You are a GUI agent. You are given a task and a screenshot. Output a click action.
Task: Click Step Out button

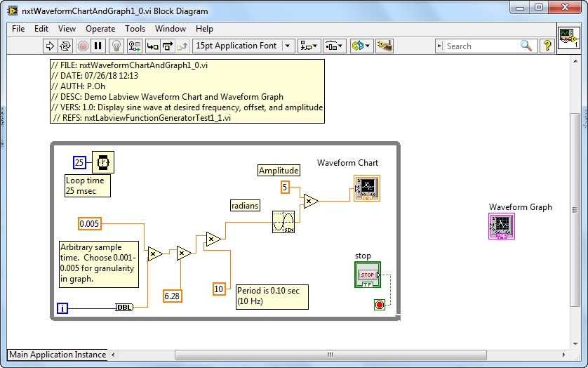(182, 46)
